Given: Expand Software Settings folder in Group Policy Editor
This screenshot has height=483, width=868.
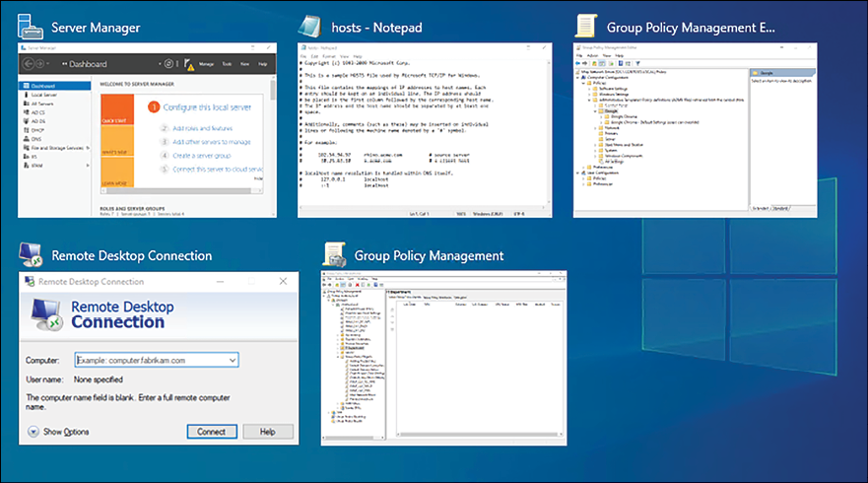Looking at the screenshot, I should 589,89.
